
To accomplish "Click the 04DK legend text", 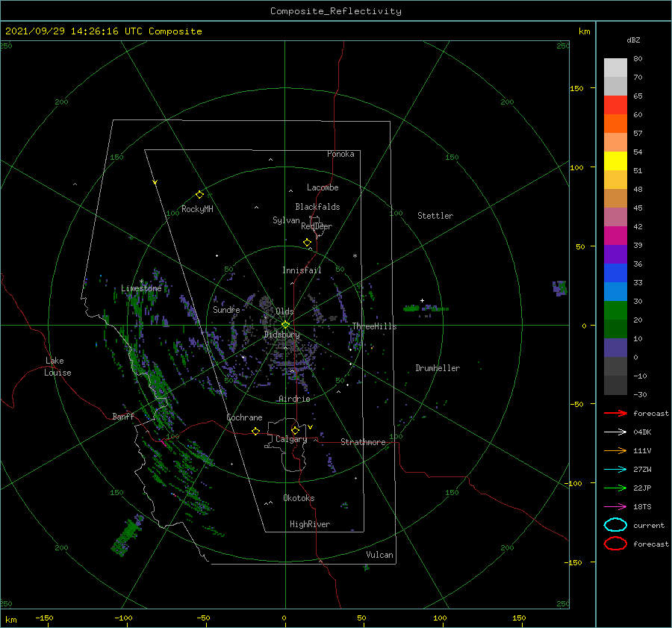I will (642, 432).
